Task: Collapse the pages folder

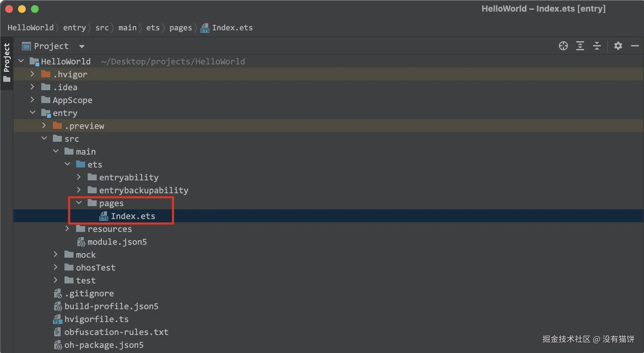Action: (x=79, y=203)
